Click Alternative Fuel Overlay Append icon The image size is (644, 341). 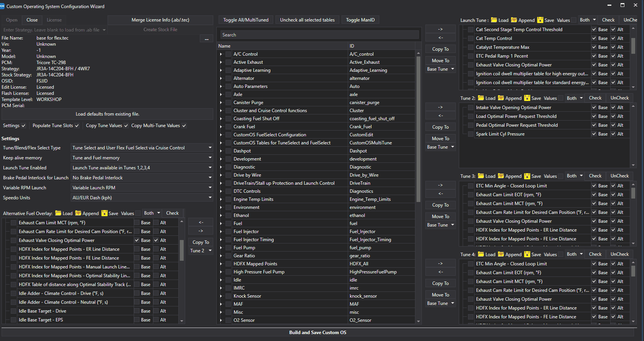(78, 213)
